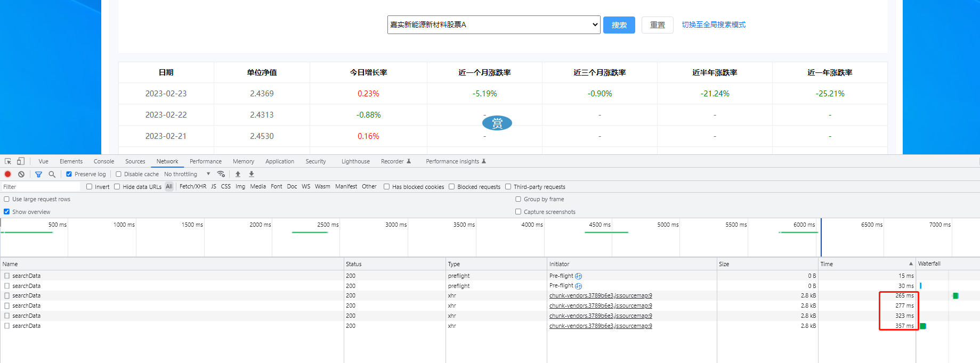
Task: Check Hide data URLs
Action: (117, 187)
